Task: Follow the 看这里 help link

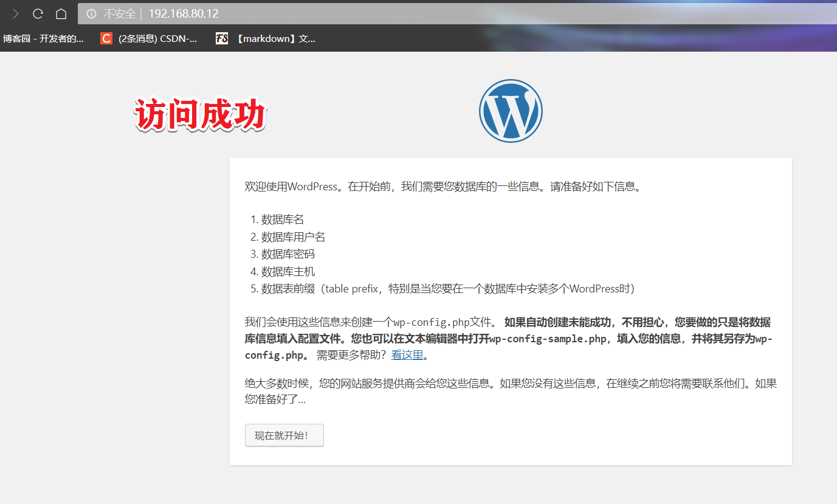Action: click(x=407, y=355)
